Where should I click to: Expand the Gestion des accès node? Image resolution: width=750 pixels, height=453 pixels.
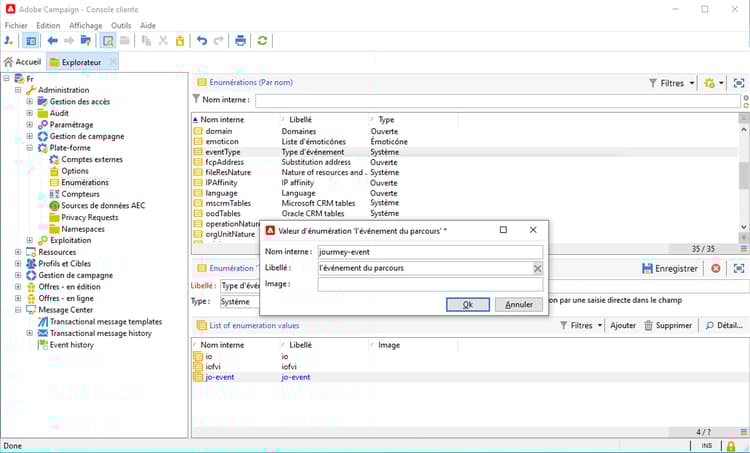(x=30, y=101)
